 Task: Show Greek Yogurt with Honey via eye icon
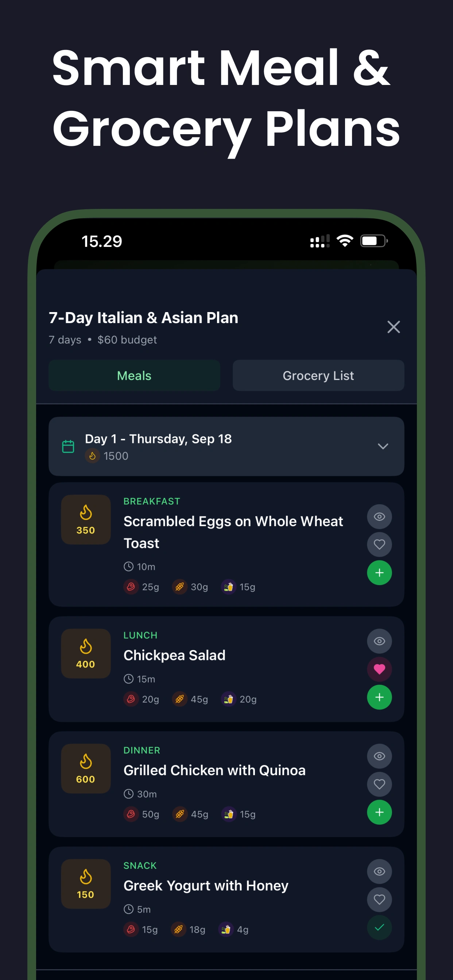pyautogui.click(x=379, y=871)
